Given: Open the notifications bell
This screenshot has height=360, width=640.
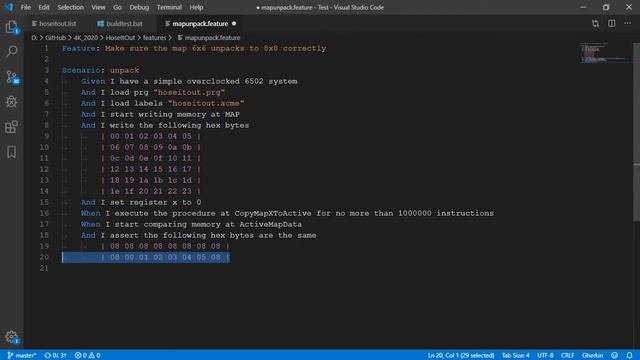Looking at the screenshot, I should click(629, 356).
